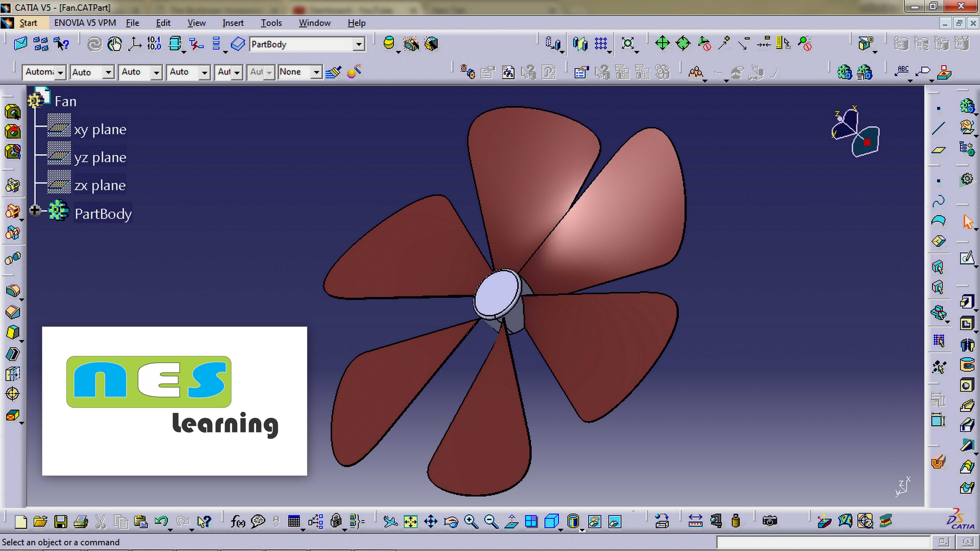
Task: Select PartBody in the specification tree
Action: point(103,214)
